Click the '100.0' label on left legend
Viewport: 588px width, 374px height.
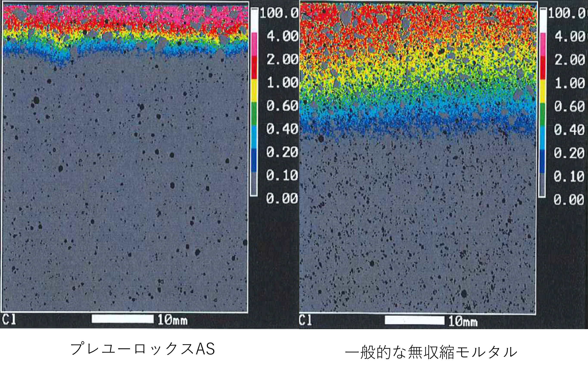click(279, 13)
